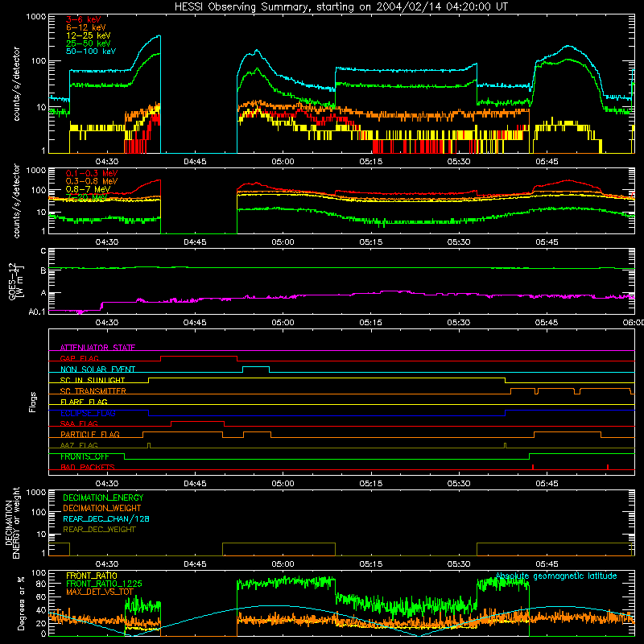Click the 3-6 keV legend label
644x644 pixels.
tap(84, 19)
